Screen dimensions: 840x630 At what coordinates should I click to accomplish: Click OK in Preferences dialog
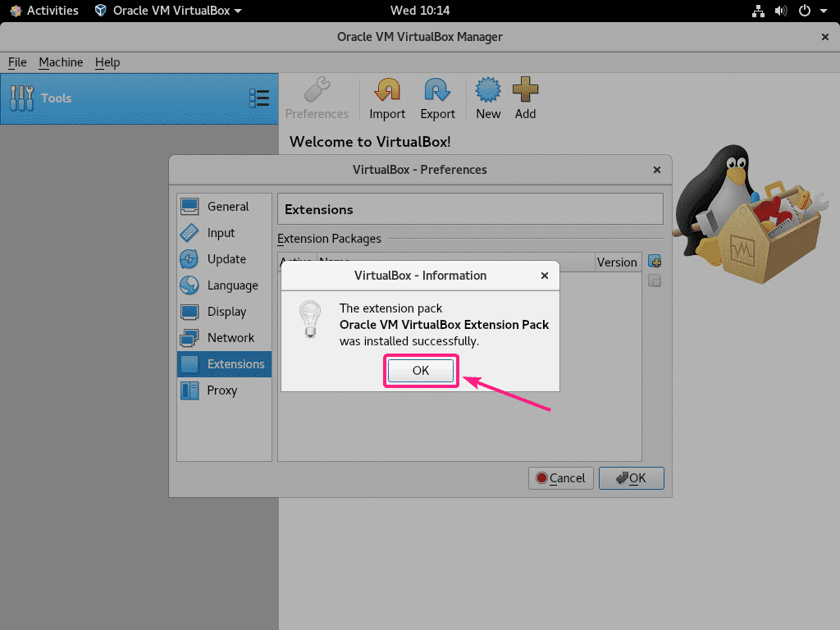tap(631, 478)
